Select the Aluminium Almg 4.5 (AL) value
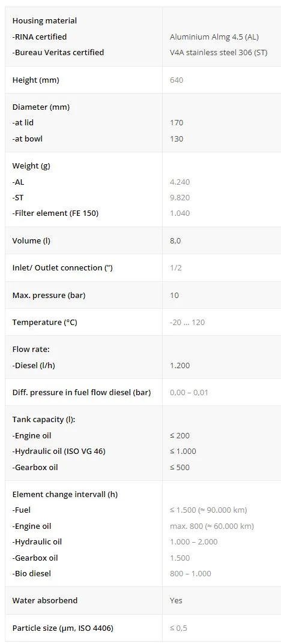 pyautogui.click(x=214, y=37)
